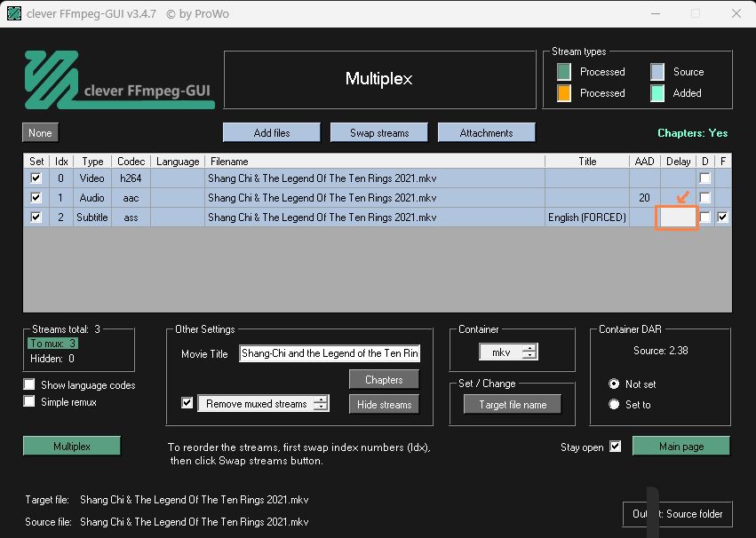
Task: Click the Idx value 0 of Video row
Action: tap(60, 178)
